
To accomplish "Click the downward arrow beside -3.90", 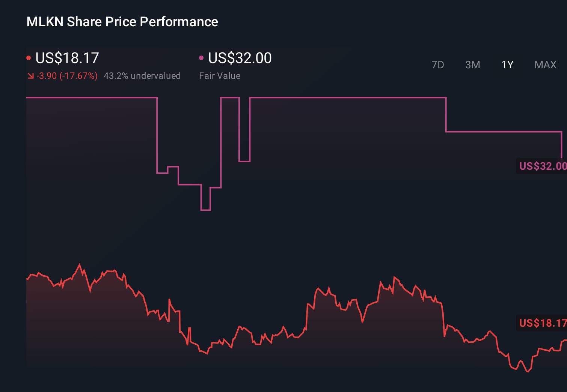I will click(30, 76).
